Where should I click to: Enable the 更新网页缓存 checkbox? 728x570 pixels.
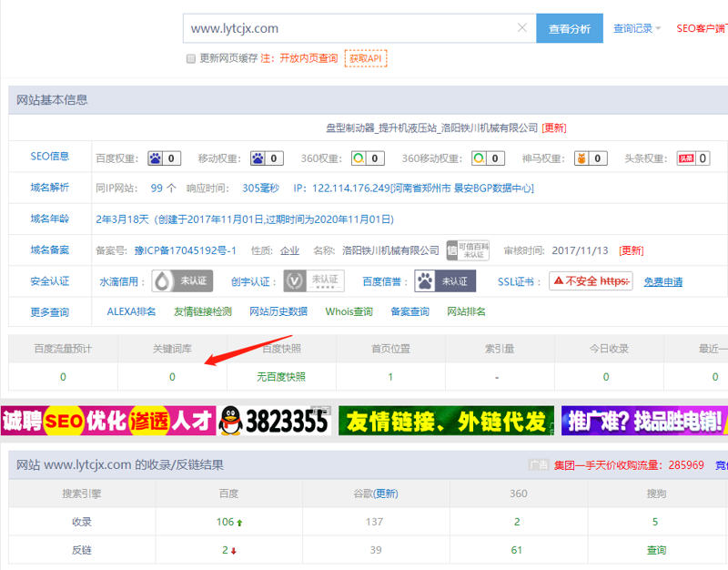pos(191,58)
